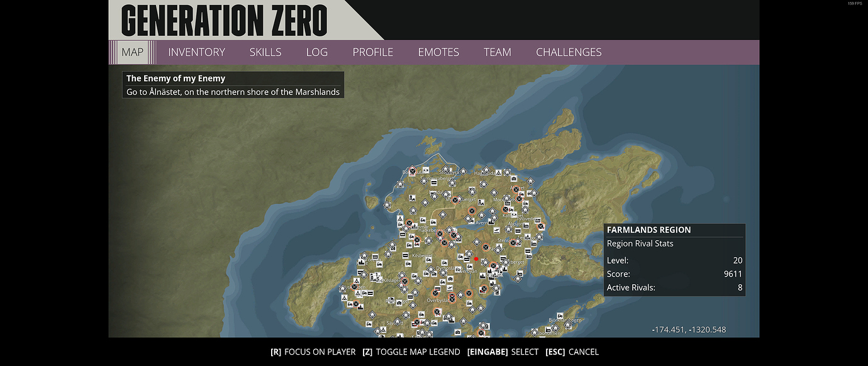Click the SELECT prompt
Viewport: 868px width, 366px height.
click(x=503, y=352)
